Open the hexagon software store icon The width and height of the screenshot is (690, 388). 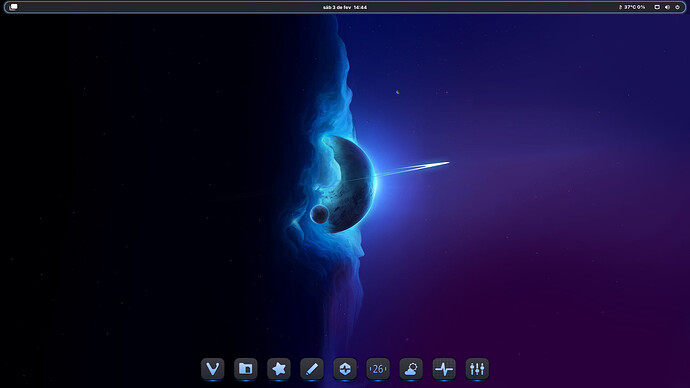(x=345, y=369)
